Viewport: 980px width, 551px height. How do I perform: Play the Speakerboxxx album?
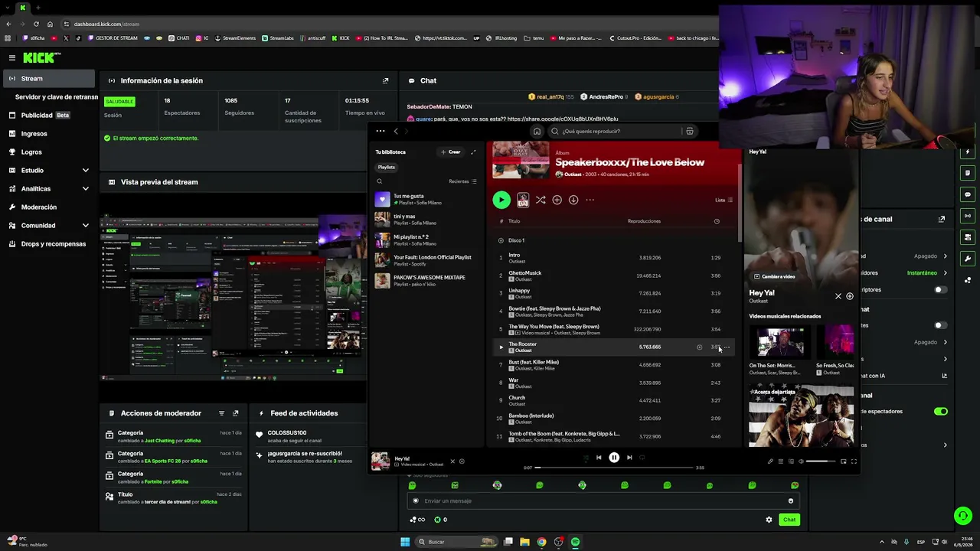[x=501, y=200]
